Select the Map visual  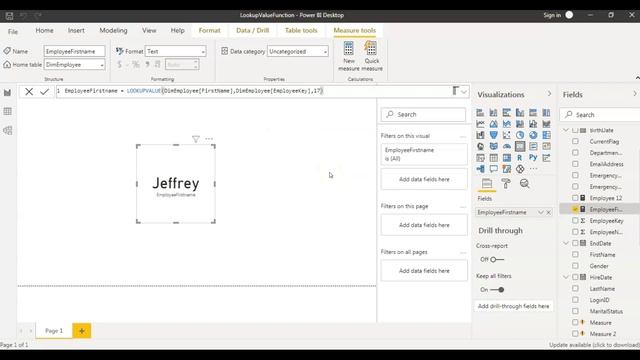click(480, 146)
